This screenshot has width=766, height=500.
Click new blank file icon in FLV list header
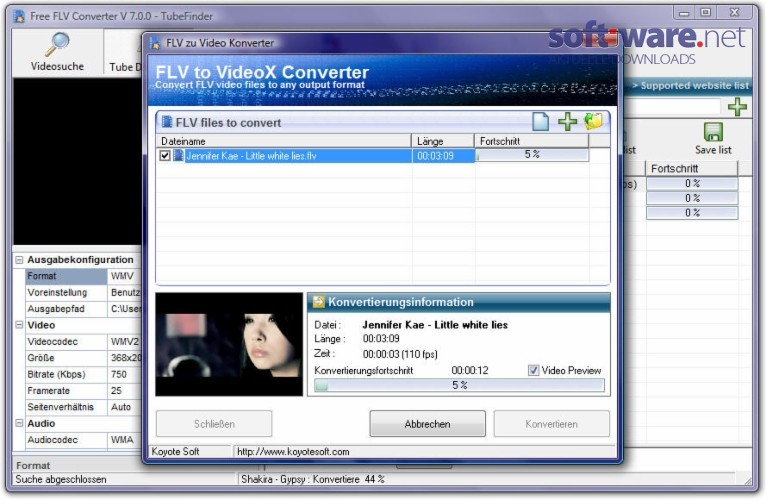540,121
